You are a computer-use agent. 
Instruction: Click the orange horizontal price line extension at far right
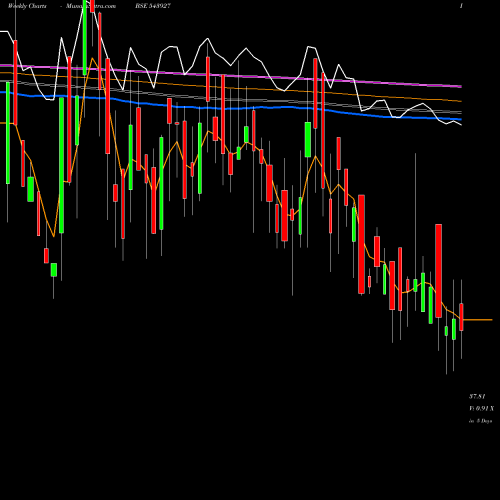tap(477, 320)
